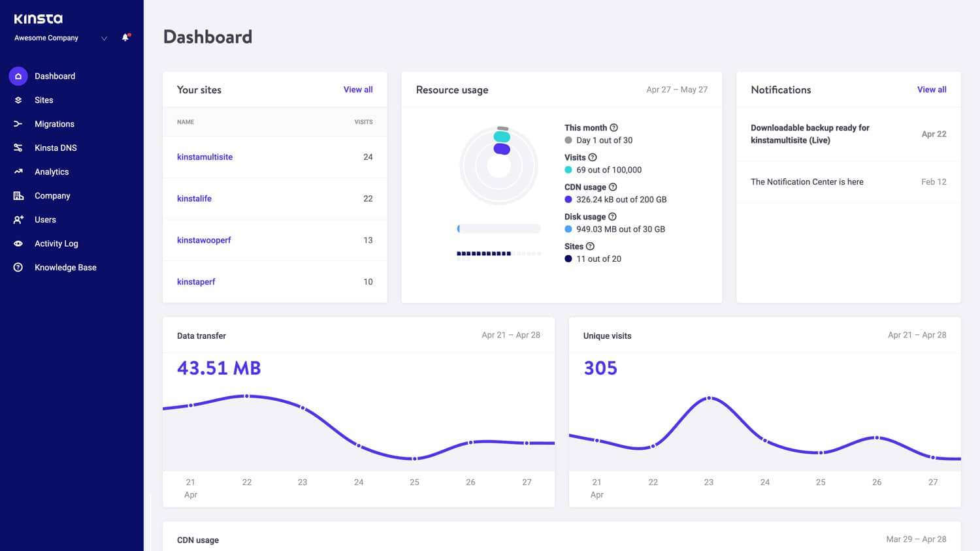
Task: Go to Migrations in the sidebar
Action: (54, 124)
